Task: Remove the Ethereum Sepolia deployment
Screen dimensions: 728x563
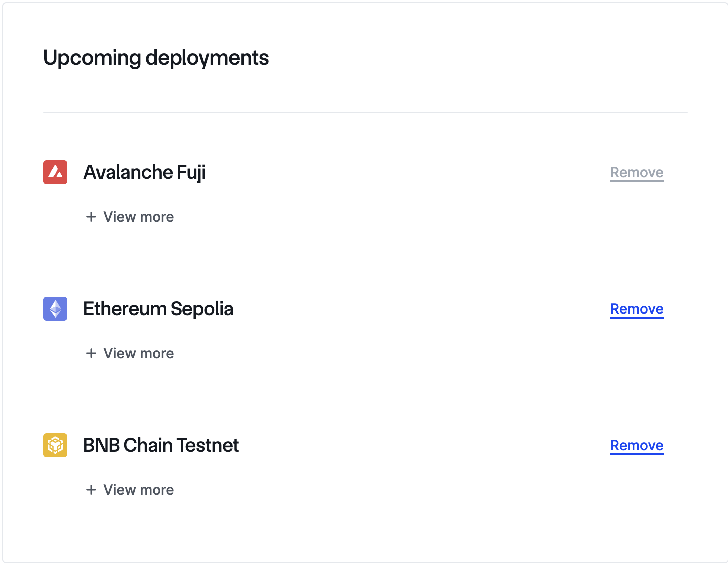Action: 636,309
